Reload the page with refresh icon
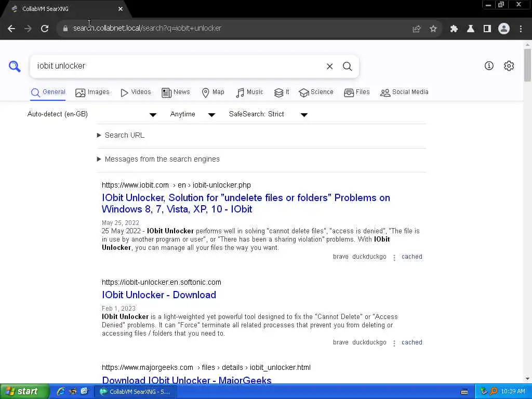Screen dimensions: 532x399 45,29
